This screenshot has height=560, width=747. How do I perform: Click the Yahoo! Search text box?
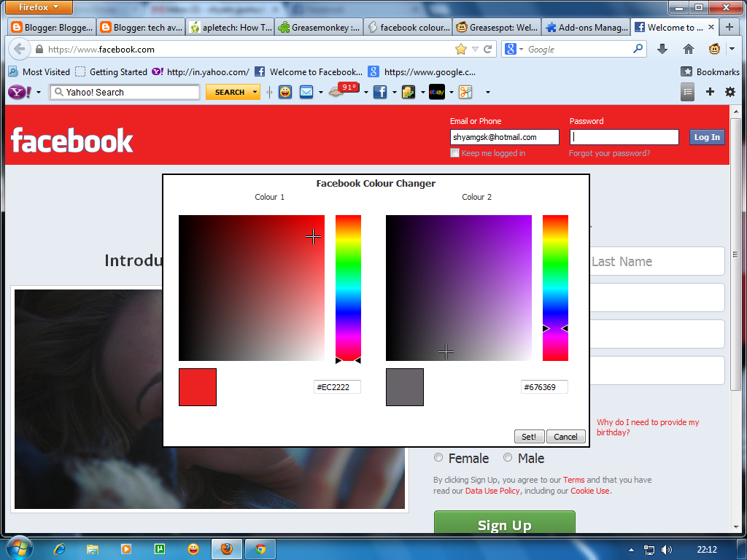tap(124, 92)
